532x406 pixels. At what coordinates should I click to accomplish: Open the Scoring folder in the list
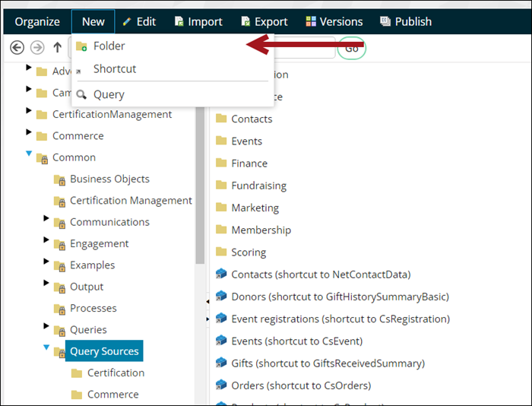click(x=249, y=252)
